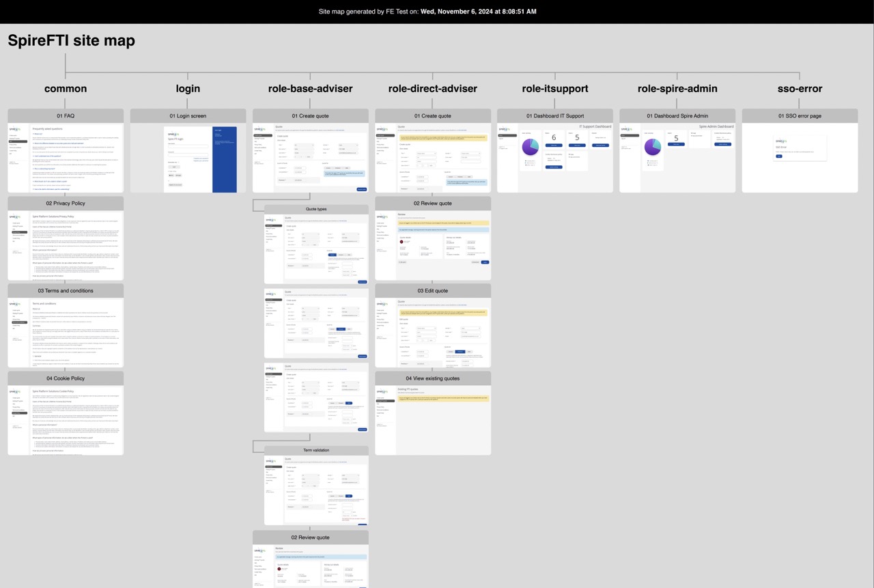
Task: Select the 'login' section heading
Action: 188,89
